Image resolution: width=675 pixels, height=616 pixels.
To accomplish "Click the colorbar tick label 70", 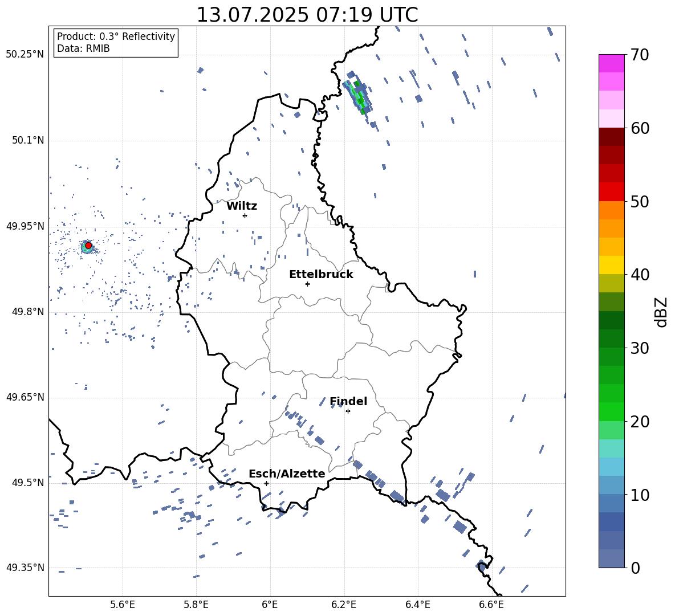I will [x=640, y=55].
